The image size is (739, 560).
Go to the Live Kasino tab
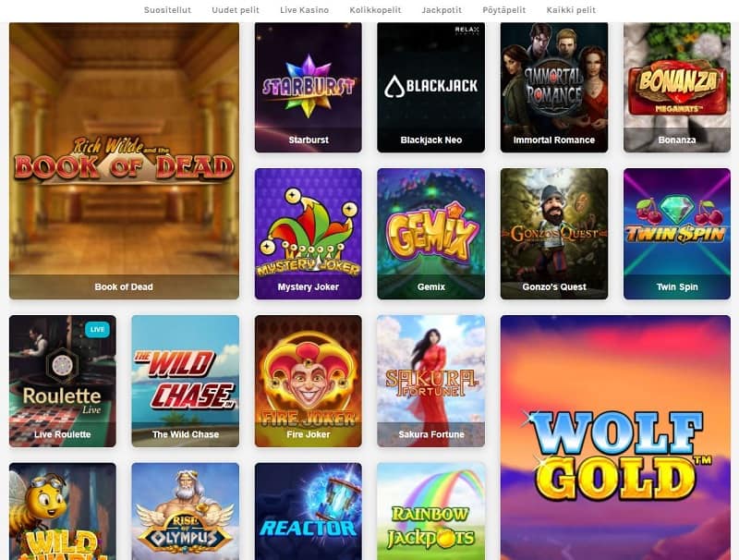click(305, 10)
